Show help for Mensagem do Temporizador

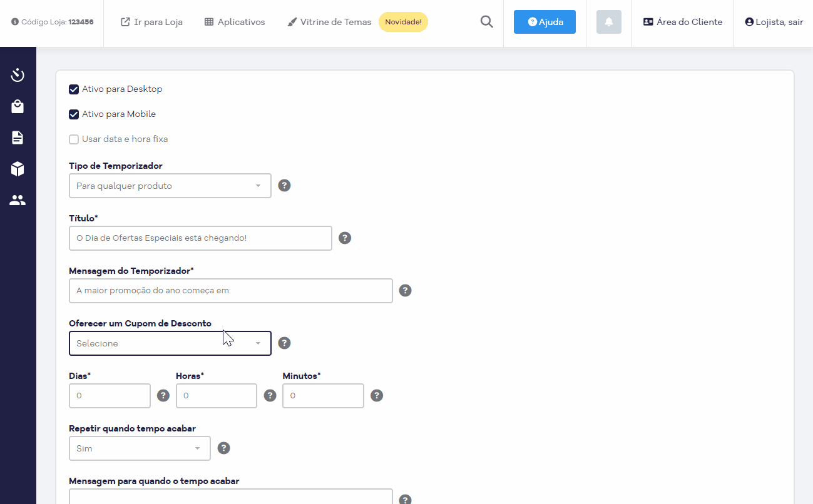coord(406,291)
